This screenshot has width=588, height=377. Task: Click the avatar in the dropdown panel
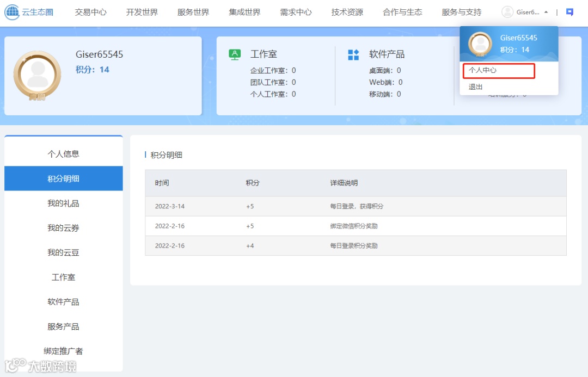pos(480,44)
